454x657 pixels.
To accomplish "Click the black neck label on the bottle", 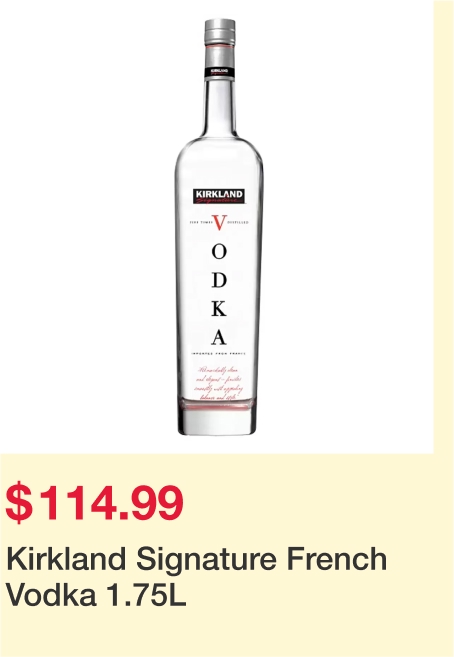I will click(x=219, y=72).
